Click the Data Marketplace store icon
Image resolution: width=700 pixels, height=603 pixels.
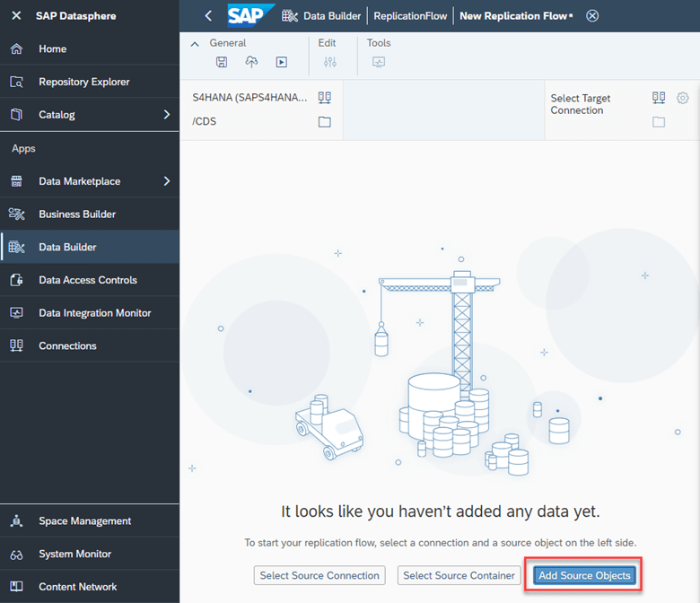point(16,181)
